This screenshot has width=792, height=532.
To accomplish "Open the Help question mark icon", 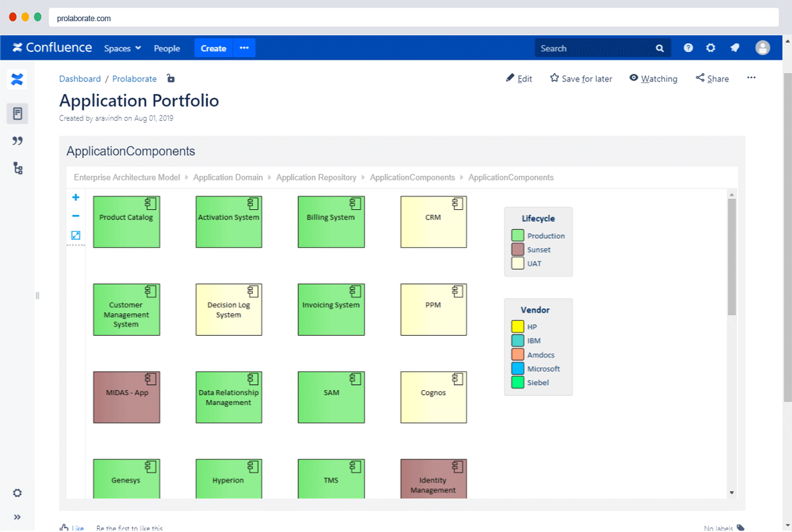I will tap(688, 48).
